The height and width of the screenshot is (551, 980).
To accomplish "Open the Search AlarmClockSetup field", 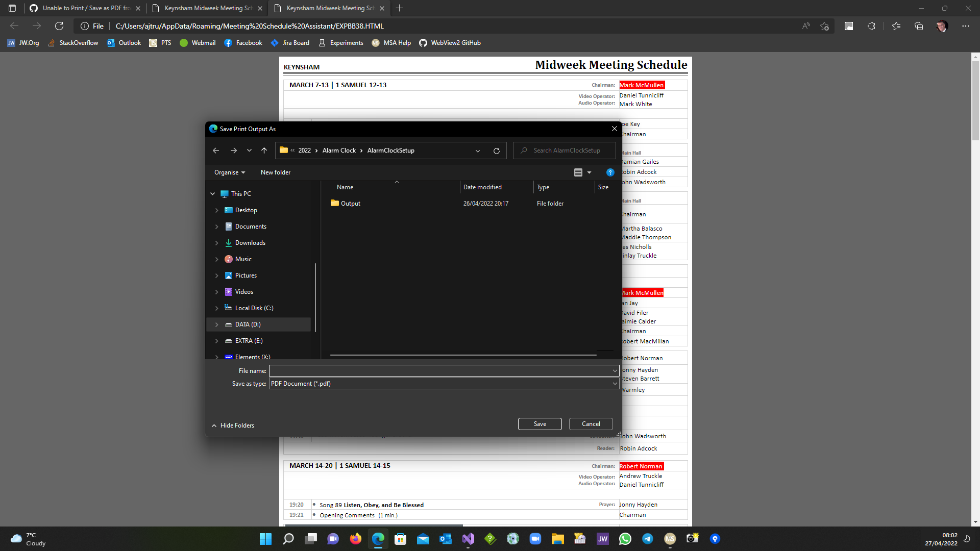I will (564, 150).
